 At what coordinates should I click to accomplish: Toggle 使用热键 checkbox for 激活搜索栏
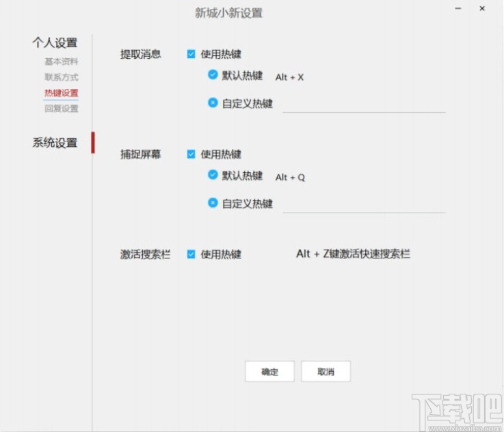tap(191, 254)
